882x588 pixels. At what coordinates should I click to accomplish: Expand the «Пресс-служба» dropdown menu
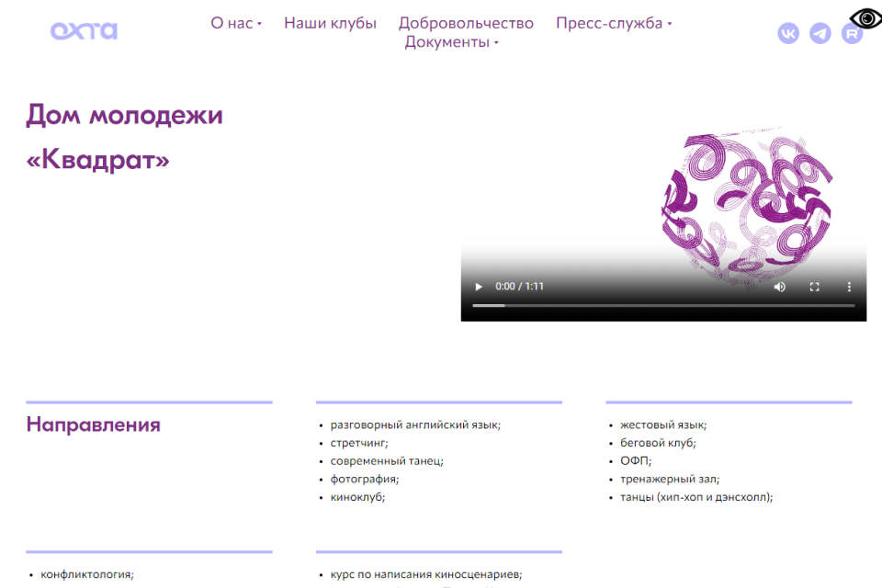click(x=613, y=23)
